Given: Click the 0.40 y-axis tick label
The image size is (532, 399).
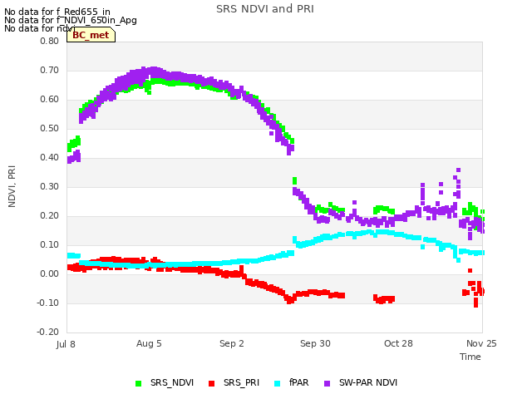Looking at the screenshot, I should pyautogui.click(x=50, y=157).
